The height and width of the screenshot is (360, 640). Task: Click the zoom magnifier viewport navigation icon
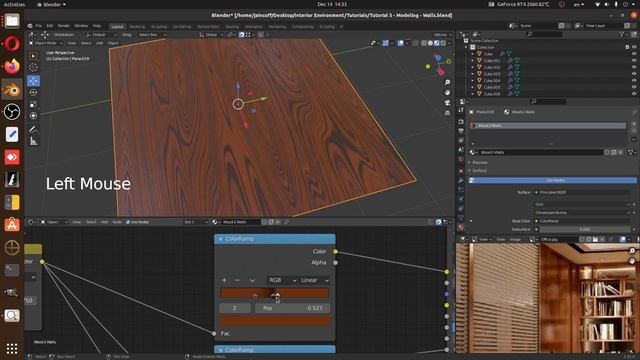click(x=447, y=82)
